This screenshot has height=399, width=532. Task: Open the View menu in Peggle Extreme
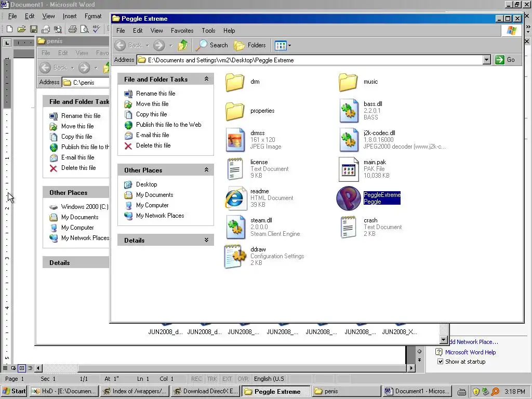[156, 31]
